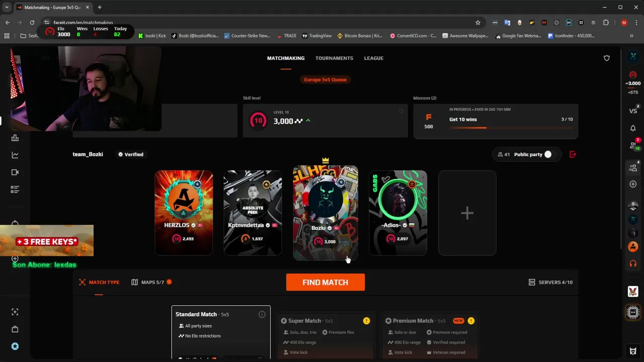Open notifications bell in right sidebar
This screenshot has height=362, width=644.
633,128
